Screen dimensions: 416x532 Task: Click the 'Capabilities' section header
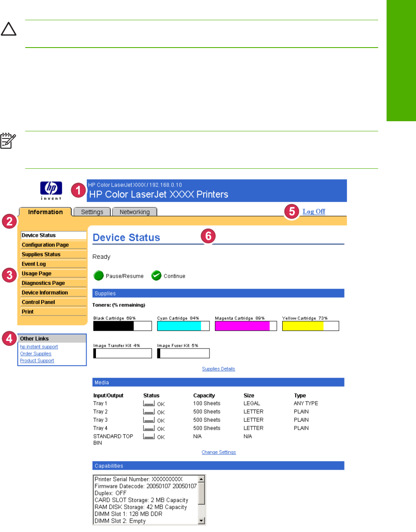[x=218, y=466]
